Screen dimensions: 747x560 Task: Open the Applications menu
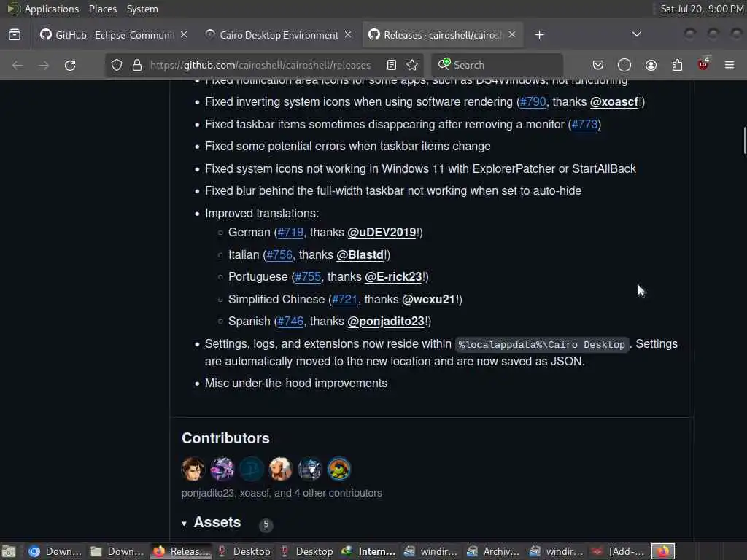point(52,9)
